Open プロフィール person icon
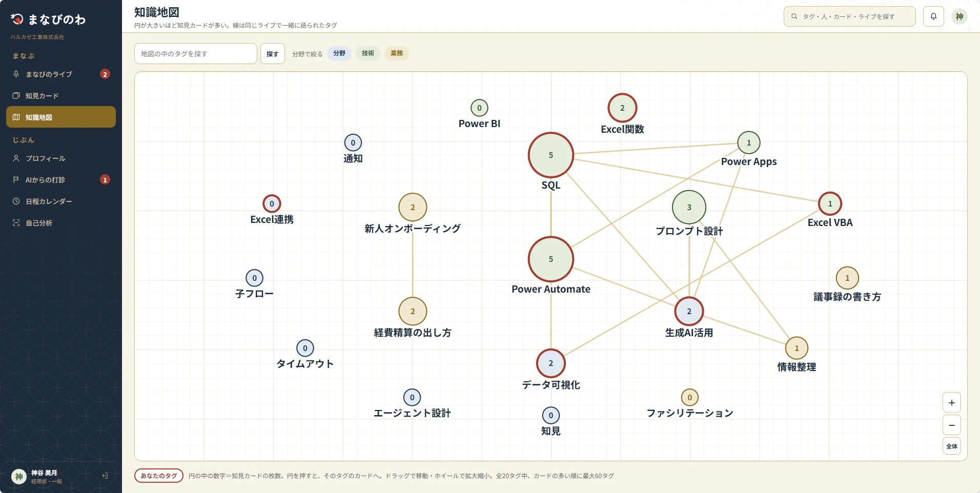The height and width of the screenshot is (493, 980). coord(16,158)
